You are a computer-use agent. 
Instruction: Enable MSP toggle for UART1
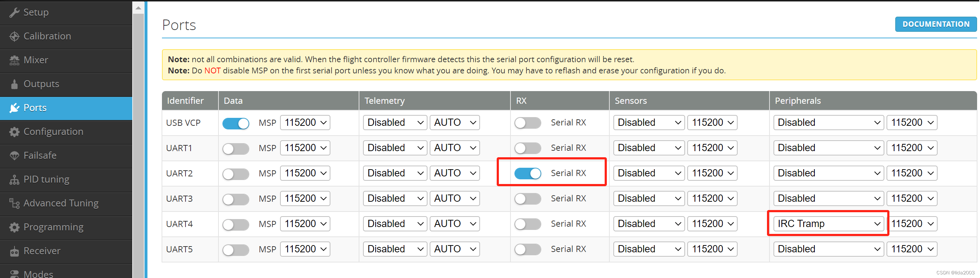tap(235, 149)
